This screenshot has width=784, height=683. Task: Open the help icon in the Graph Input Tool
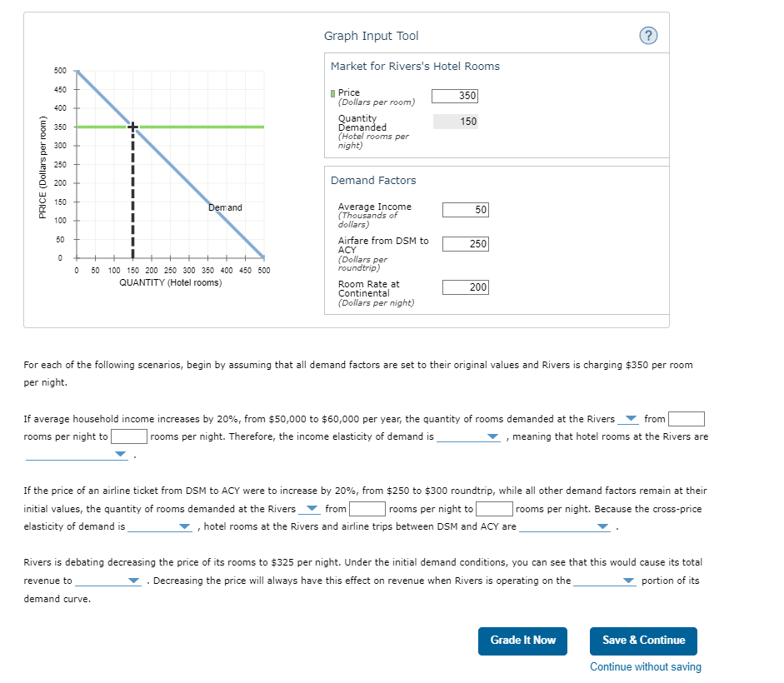point(648,35)
